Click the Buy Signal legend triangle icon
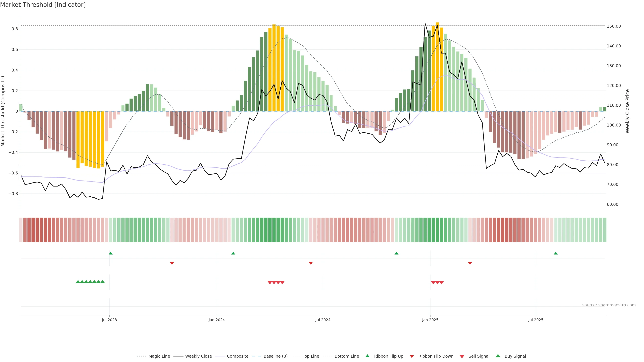Image resolution: width=644 pixels, height=362 pixels. point(498,356)
